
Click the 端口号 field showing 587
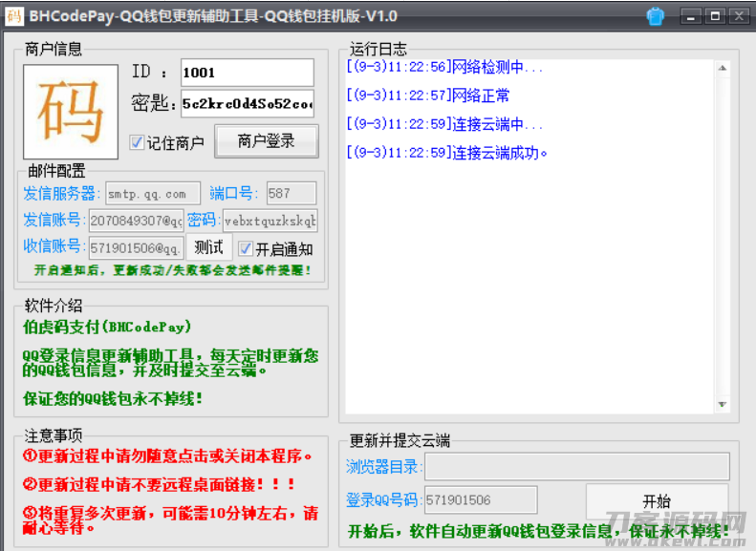coord(292,194)
